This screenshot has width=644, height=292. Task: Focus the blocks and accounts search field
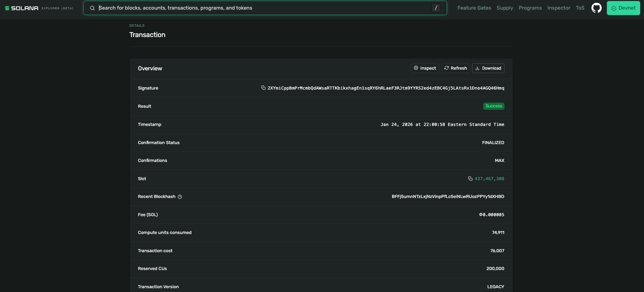pyautogui.click(x=261, y=8)
